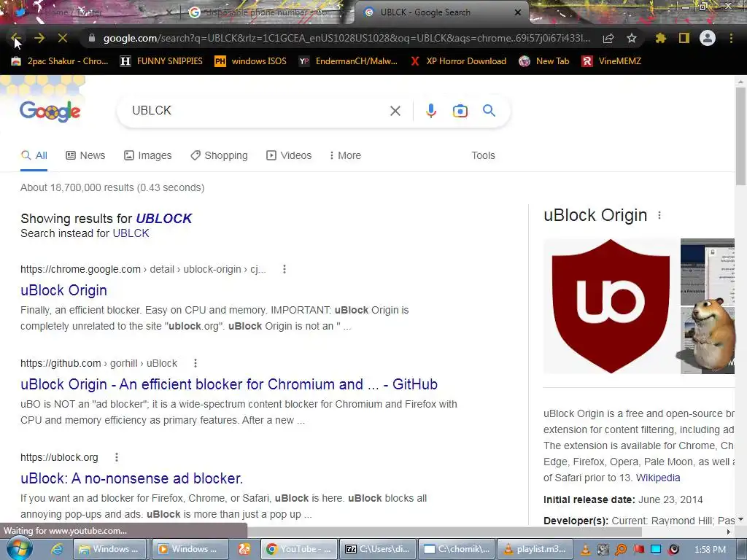Image resolution: width=747 pixels, height=560 pixels.
Task: Launch Internet Explorer from the taskbar
Action: [57, 549]
